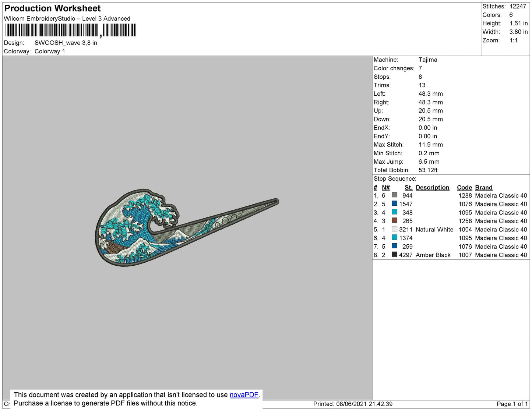Click the Production Worksheet title
This screenshot has height=411, width=532.
click(x=52, y=8)
